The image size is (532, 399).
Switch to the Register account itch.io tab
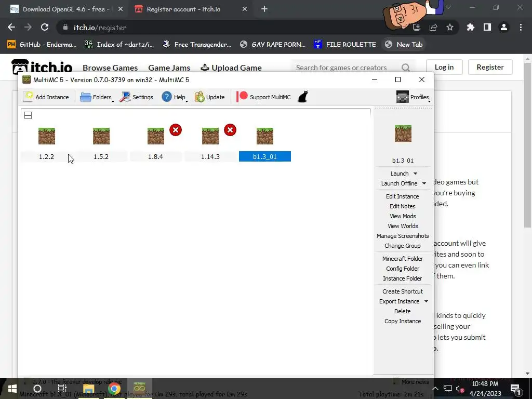183,9
